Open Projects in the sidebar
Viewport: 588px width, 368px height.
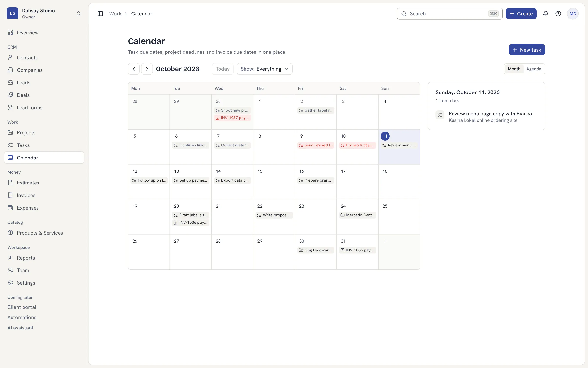tap(44, 133)
